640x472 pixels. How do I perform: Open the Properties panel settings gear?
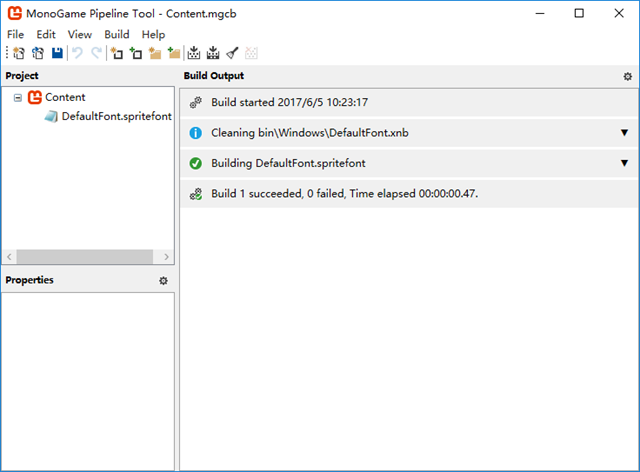point(163,281)
